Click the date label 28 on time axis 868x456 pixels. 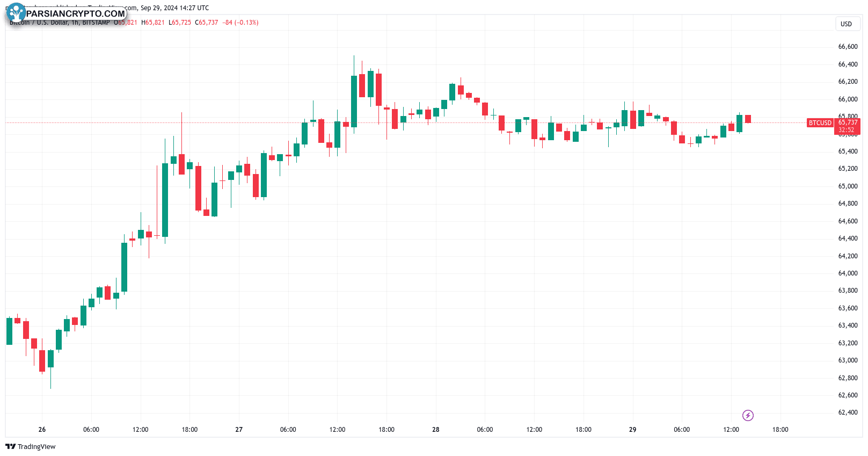(436, 430)
